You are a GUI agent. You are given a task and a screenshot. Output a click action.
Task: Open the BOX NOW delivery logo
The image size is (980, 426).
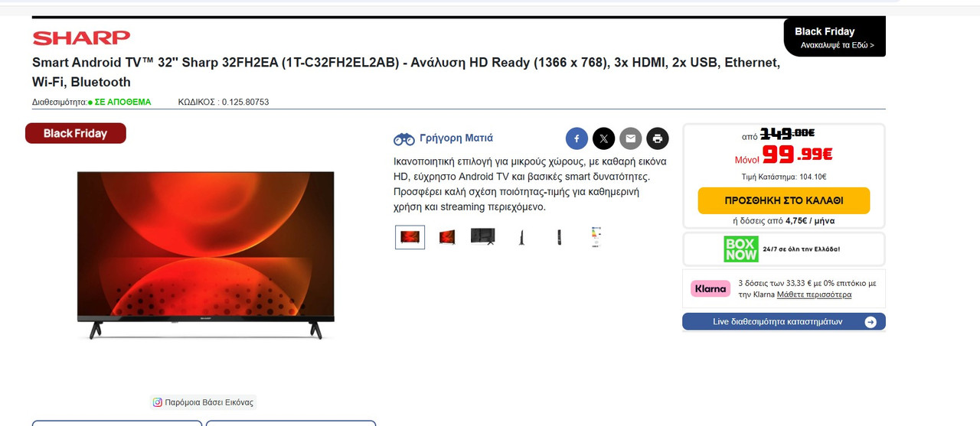pos(740,249)
